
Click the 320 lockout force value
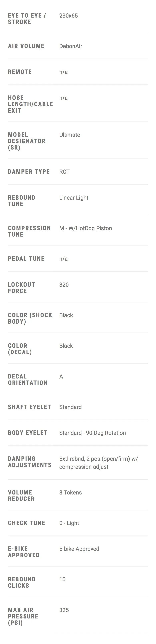coord(64,285)
